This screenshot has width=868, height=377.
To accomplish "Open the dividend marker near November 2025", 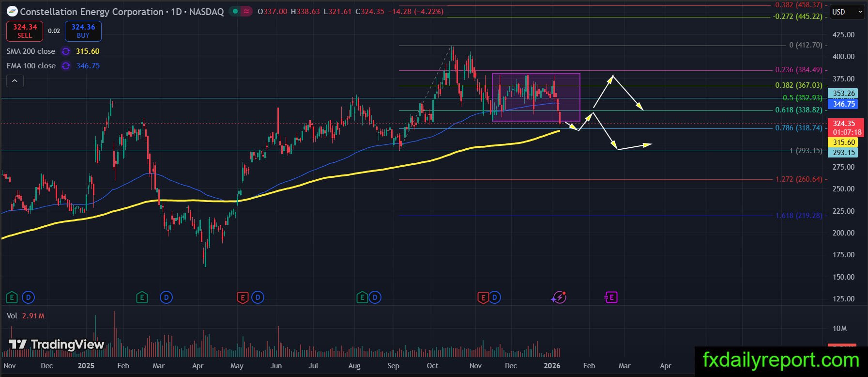I will [x=495, y=297].
